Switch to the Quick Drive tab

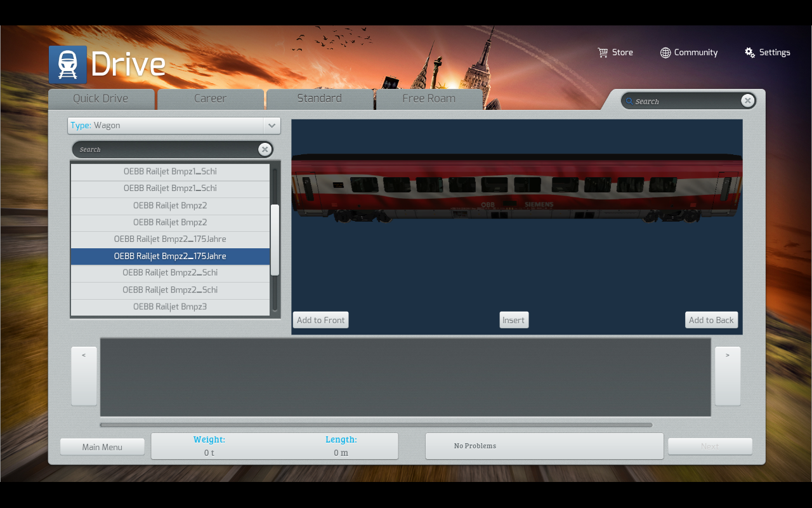[x=101, y=99]
